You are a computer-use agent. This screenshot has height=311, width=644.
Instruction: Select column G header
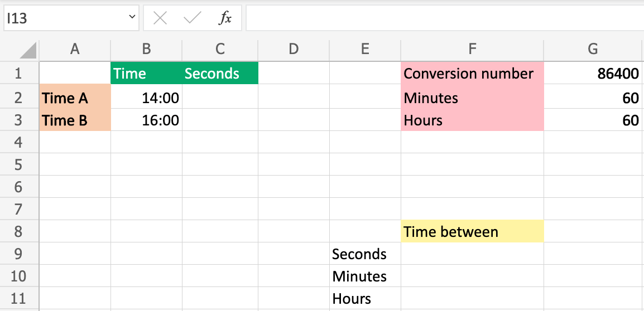[x=593, y=49]
